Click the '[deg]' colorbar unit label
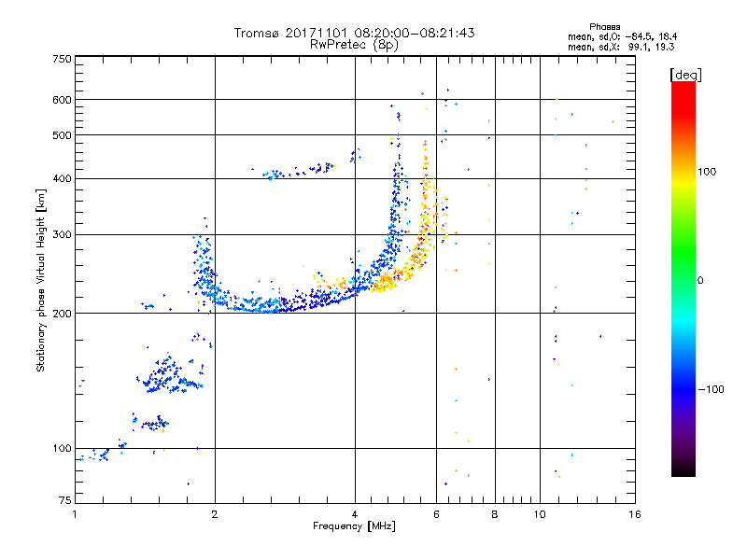Screen dimensions: 747x560 coord(685,76)
